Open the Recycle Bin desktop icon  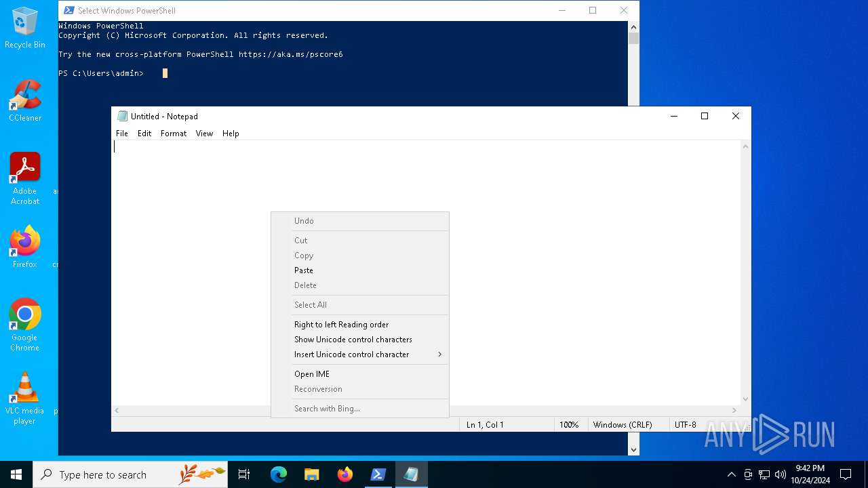pos(25,28)
